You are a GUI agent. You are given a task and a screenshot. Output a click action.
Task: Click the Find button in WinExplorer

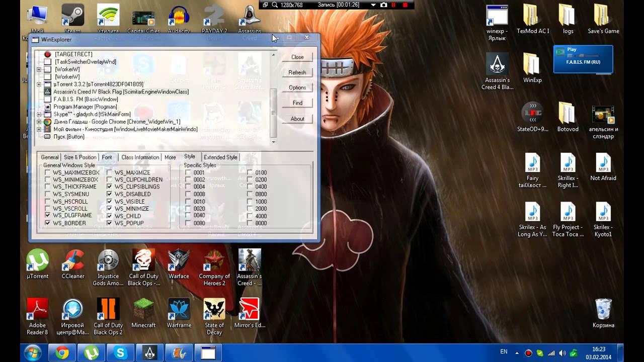(x=297, y=103)
